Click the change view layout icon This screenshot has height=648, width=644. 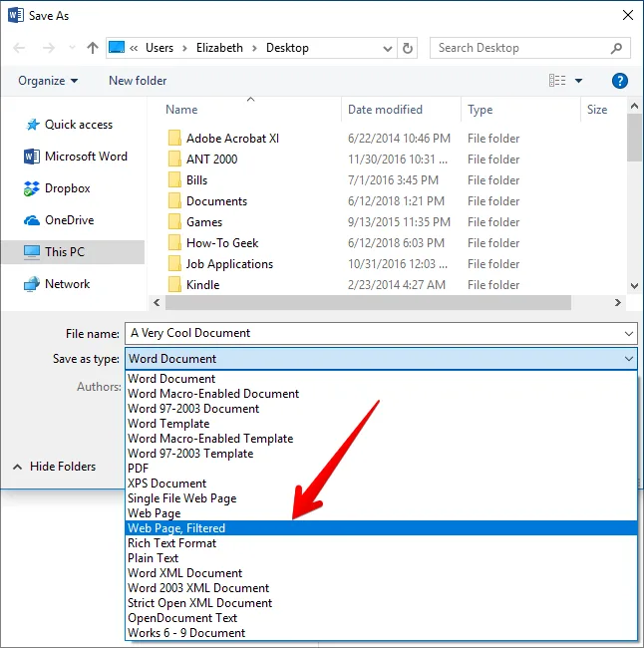click(x=557, y=81)
